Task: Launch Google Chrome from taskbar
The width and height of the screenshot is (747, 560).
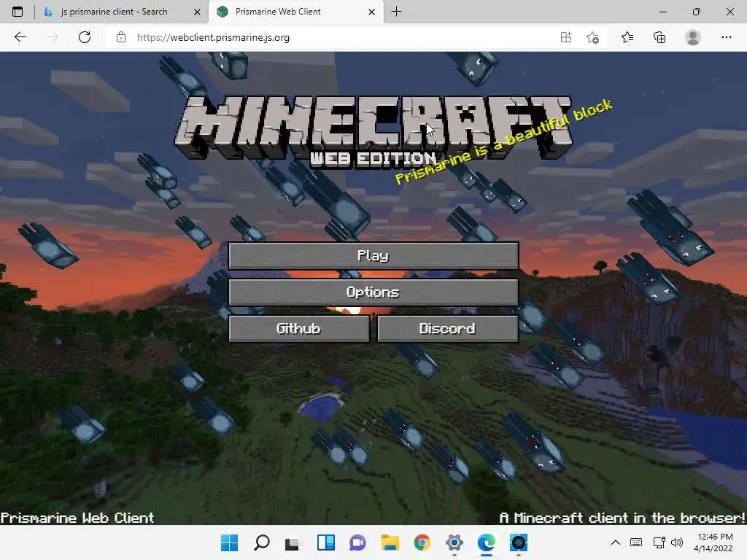Action: coord(422,542)
